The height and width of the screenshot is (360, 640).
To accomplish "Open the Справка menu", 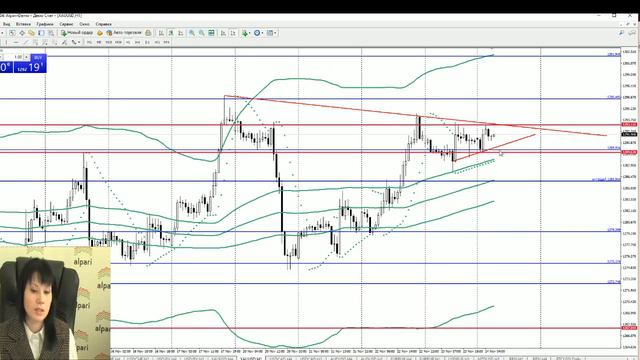I will [x=103, y=24].
